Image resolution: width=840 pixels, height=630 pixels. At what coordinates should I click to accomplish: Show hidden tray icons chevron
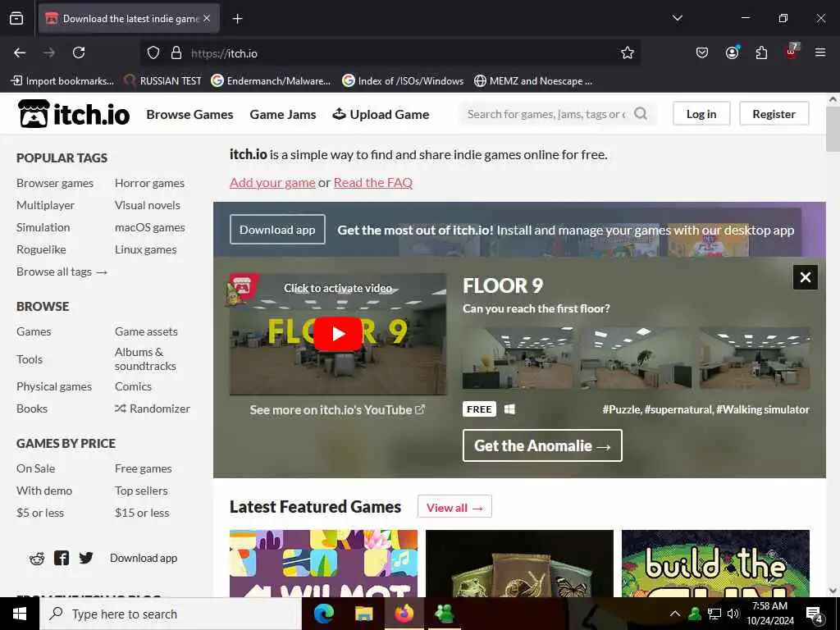click(x=675, y=614)
